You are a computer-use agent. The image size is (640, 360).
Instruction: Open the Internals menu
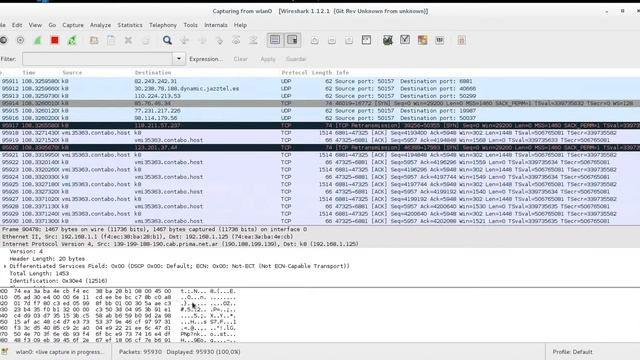click(x=216, y=25)
